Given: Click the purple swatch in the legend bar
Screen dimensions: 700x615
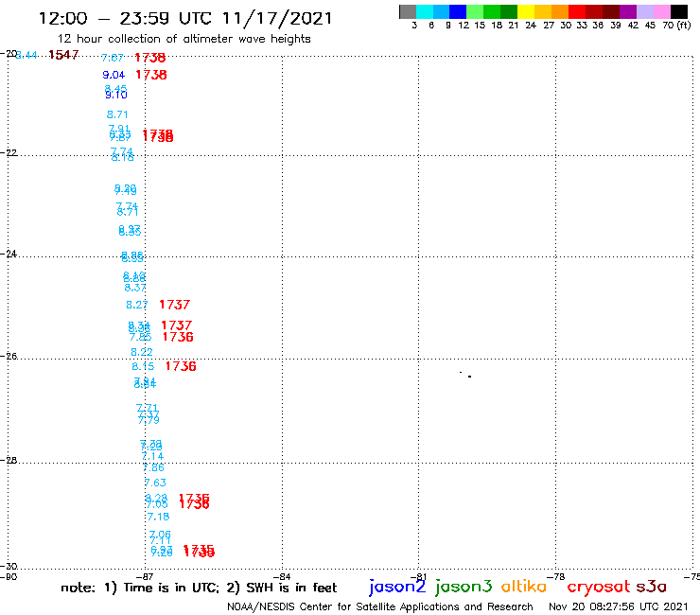Looking at the screenshot, I should [x=628, y=11].
